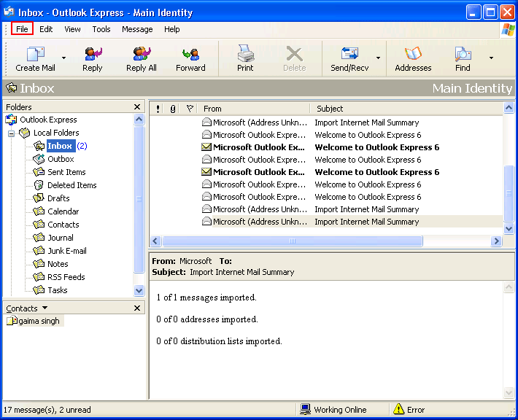Open the Send/Recv dropdown arrow

(x=378, y=58)
